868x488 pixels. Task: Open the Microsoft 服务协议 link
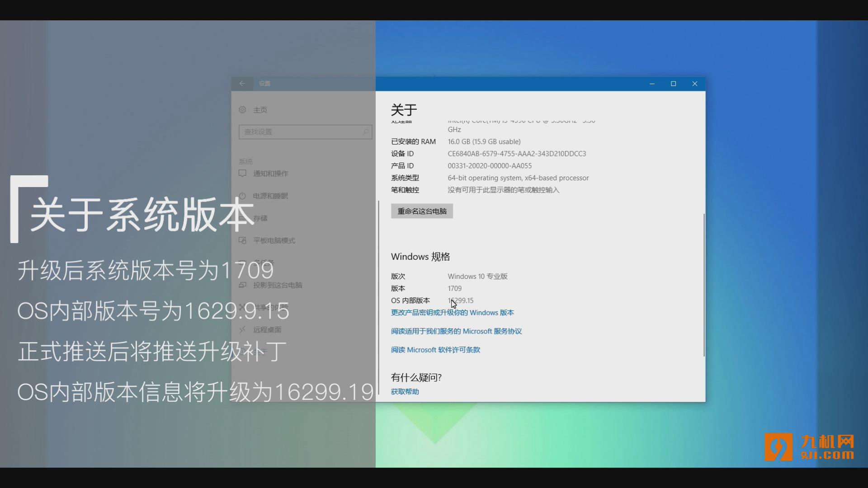456,331
